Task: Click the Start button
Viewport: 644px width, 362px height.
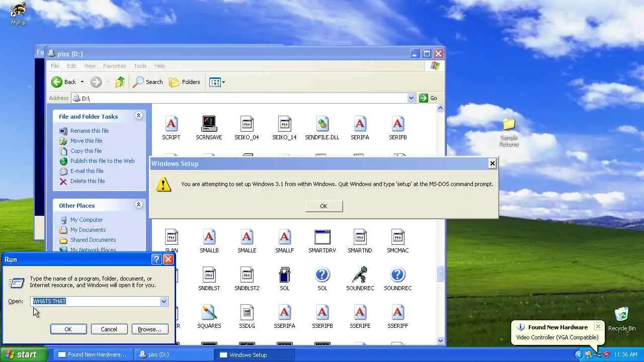Action: tap(24, 354)
